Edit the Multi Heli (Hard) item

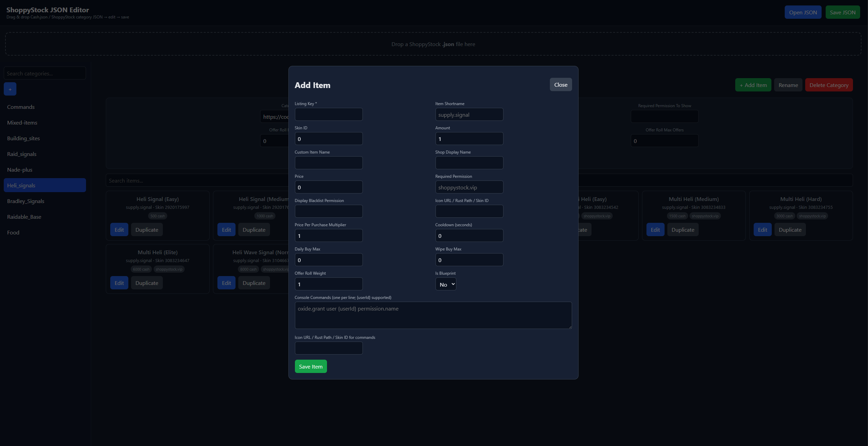click(763, 230)
